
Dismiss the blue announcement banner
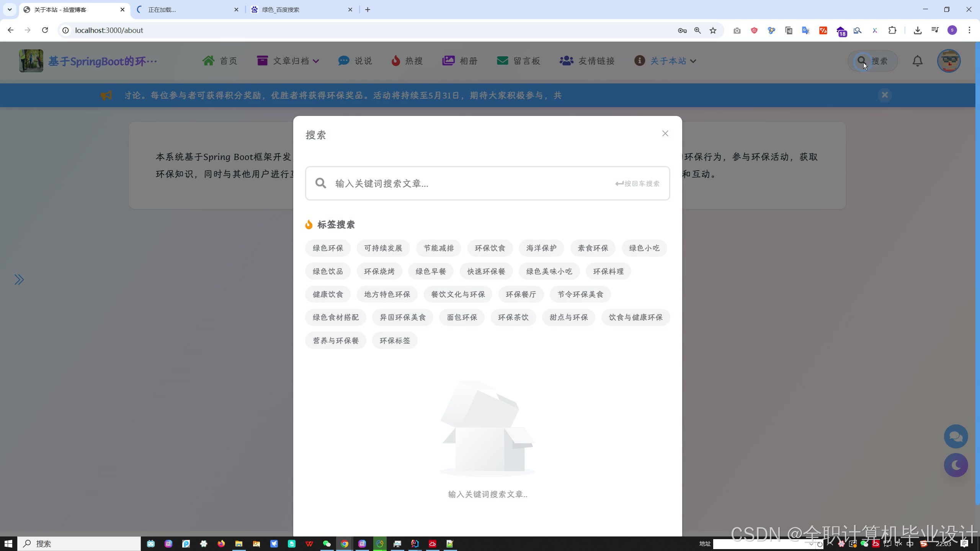click(884, 95)
